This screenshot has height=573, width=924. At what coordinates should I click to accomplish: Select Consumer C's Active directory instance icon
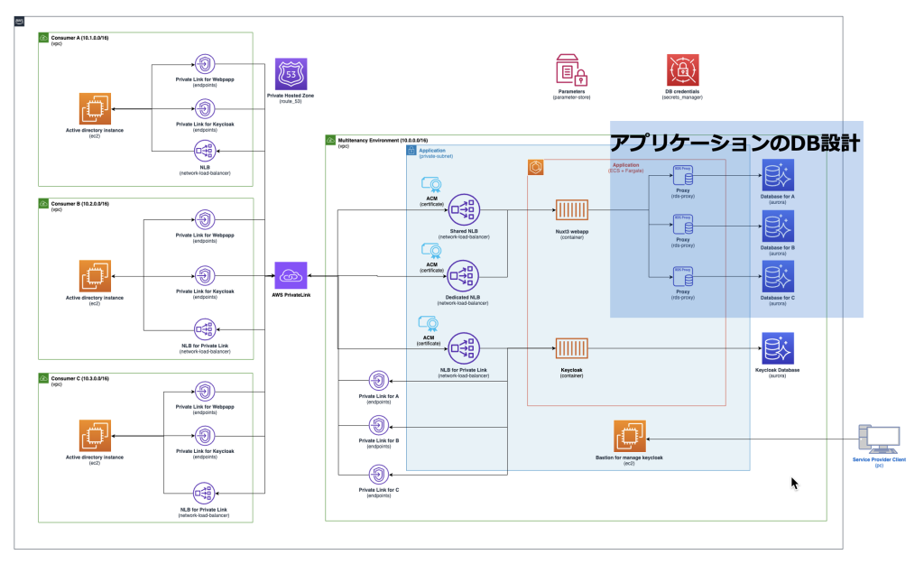95,436
